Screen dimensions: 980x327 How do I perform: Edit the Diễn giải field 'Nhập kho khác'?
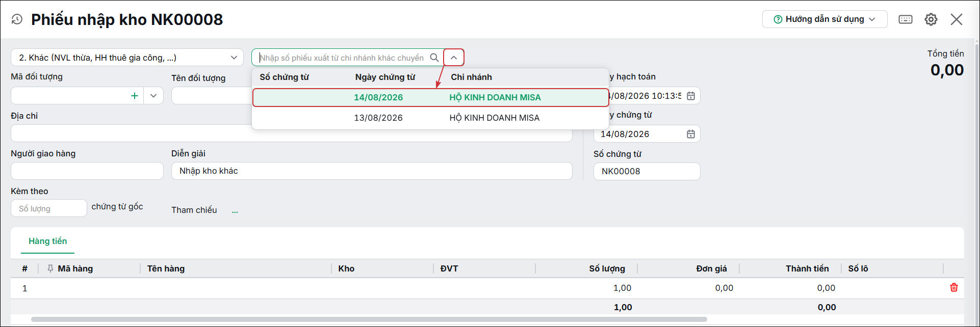click(372, 171)
